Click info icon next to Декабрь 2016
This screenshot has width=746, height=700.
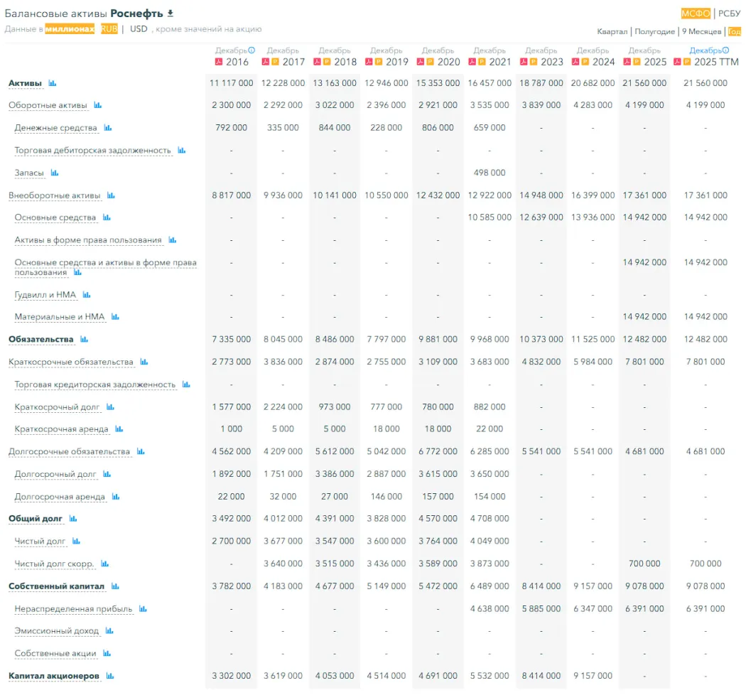(x=252, y=50)
